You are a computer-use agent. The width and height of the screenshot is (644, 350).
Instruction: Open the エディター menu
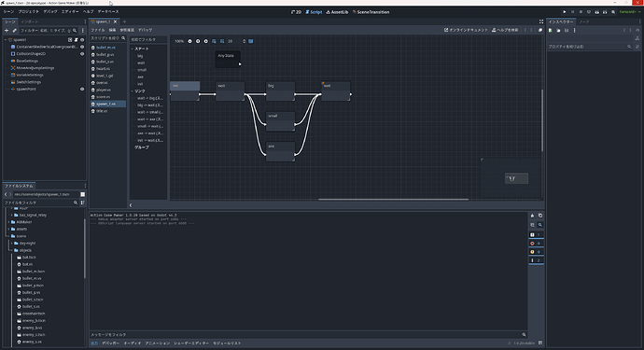pos(70,11)
